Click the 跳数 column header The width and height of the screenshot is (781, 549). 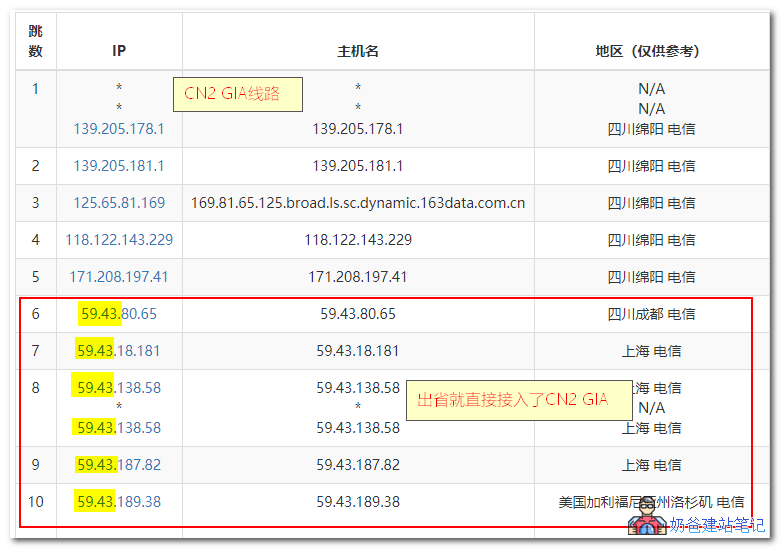[x=36, y=42]
